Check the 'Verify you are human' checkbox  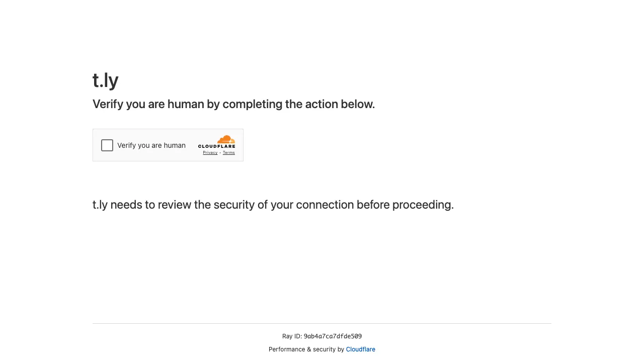point(107,145)
